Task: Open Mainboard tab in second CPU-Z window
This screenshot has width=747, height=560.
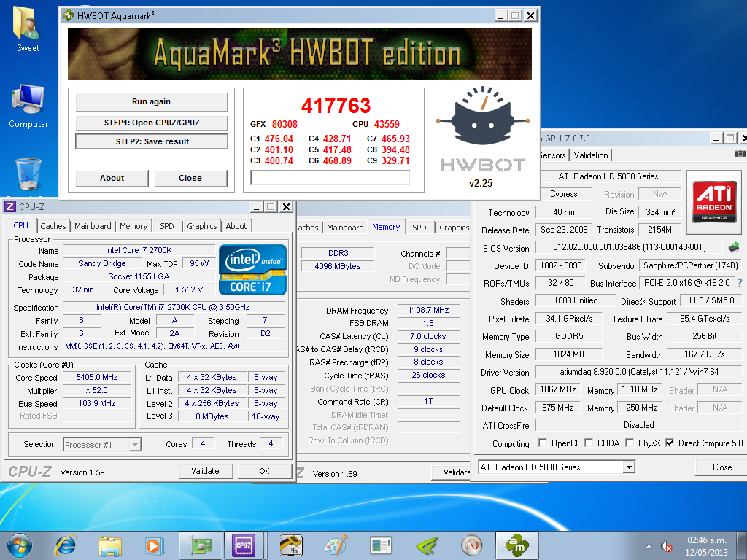Action: 345,227
